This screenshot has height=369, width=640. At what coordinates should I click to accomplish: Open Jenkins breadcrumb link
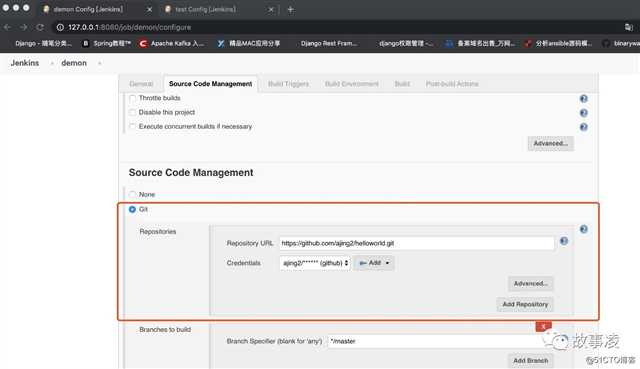click(25, 63)
